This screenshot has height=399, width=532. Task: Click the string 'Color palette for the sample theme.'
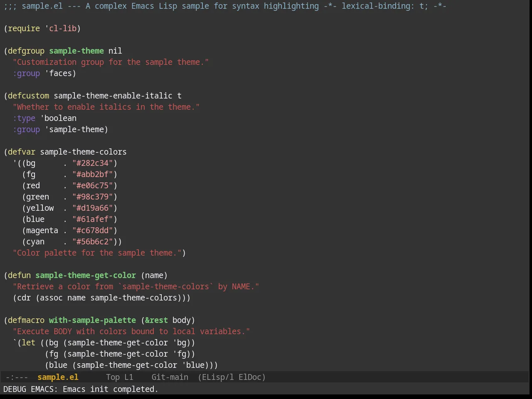(97, 253)
